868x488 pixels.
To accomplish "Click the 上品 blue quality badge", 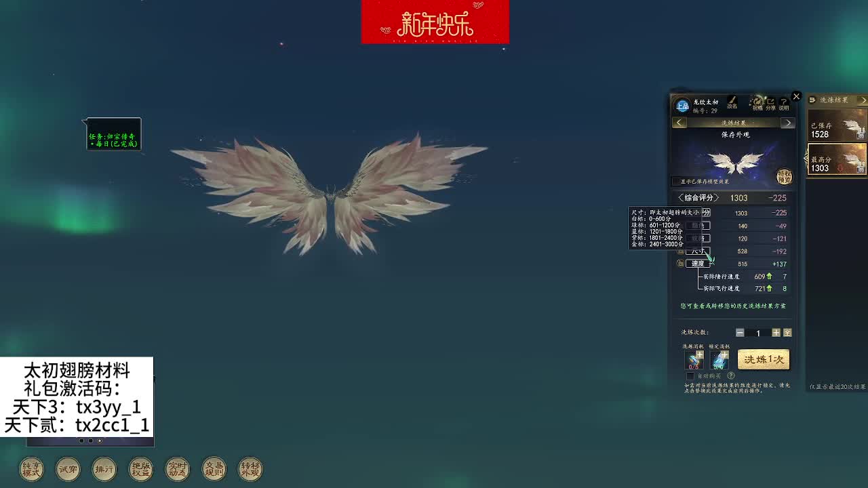I will pos(682,106).
